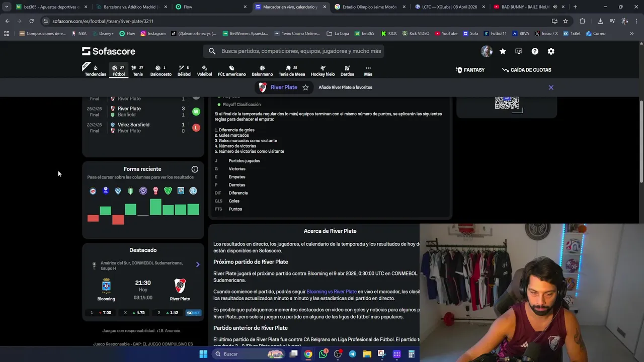Click the 1XBET sponsor logo
Screen dimensions: 644x362
point(193,313)
